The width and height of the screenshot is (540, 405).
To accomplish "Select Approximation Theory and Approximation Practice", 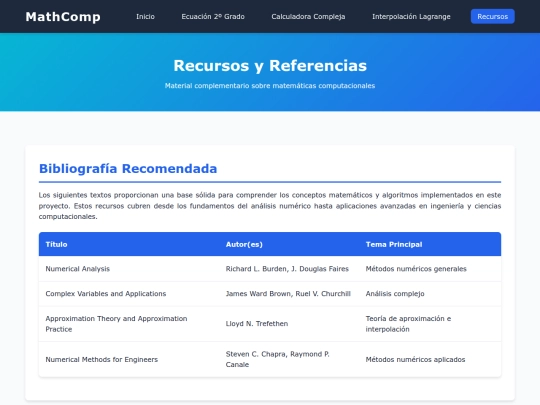I will click(129, 324).
